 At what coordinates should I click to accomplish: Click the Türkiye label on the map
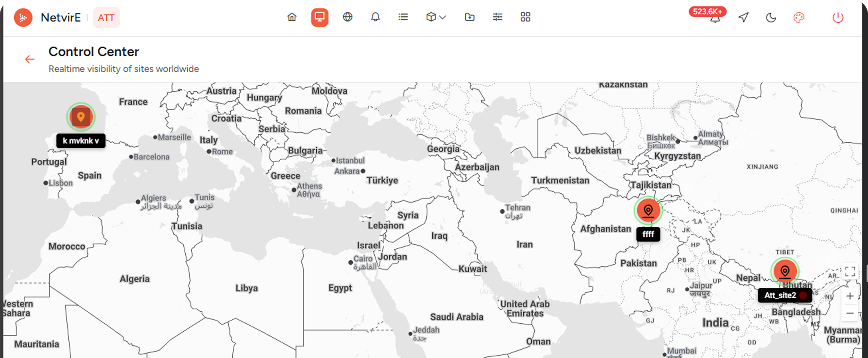(x=382, y=181)
